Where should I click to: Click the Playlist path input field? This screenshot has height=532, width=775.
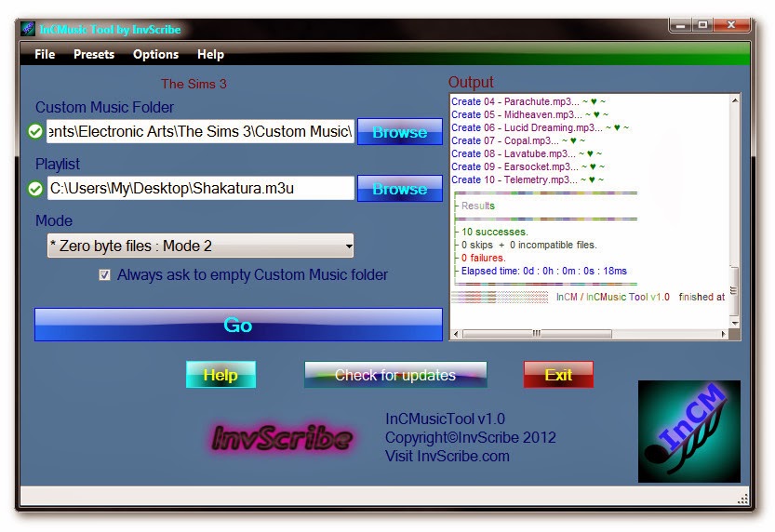point(200,188)
